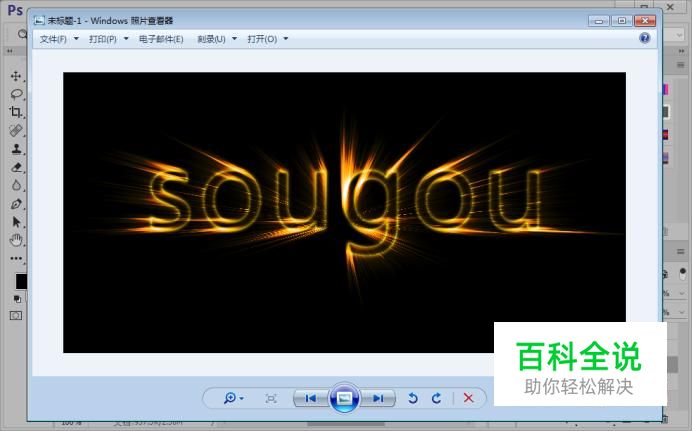Minimize the Photo Viewer window

599,21
